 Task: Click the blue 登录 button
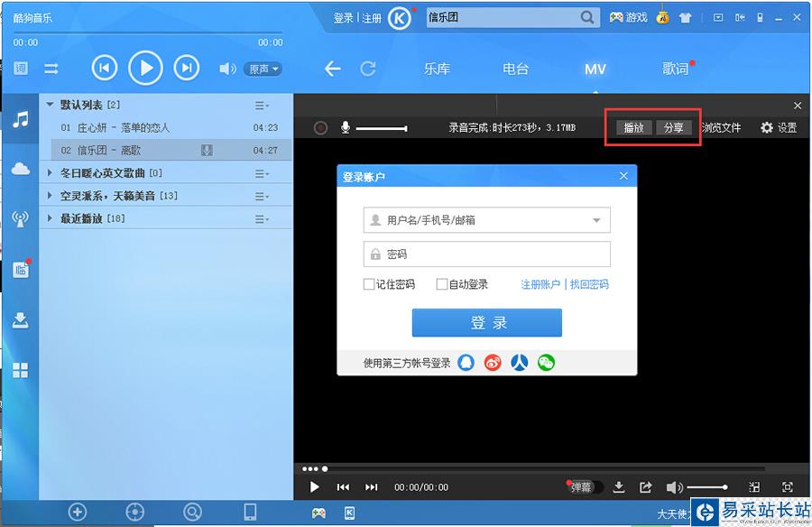coord(487,323)
